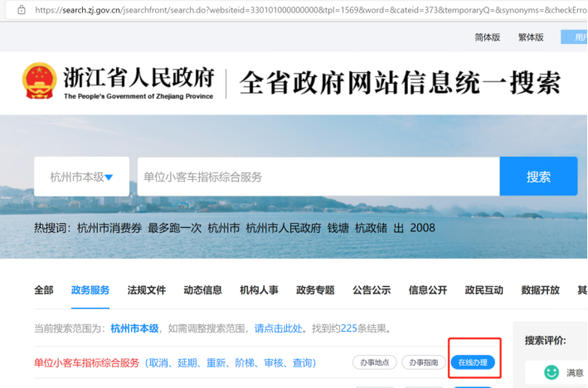Screen dimensions: 588x388
Task: Click the green smiley satisfaction icon
Action: pos(552,372)
